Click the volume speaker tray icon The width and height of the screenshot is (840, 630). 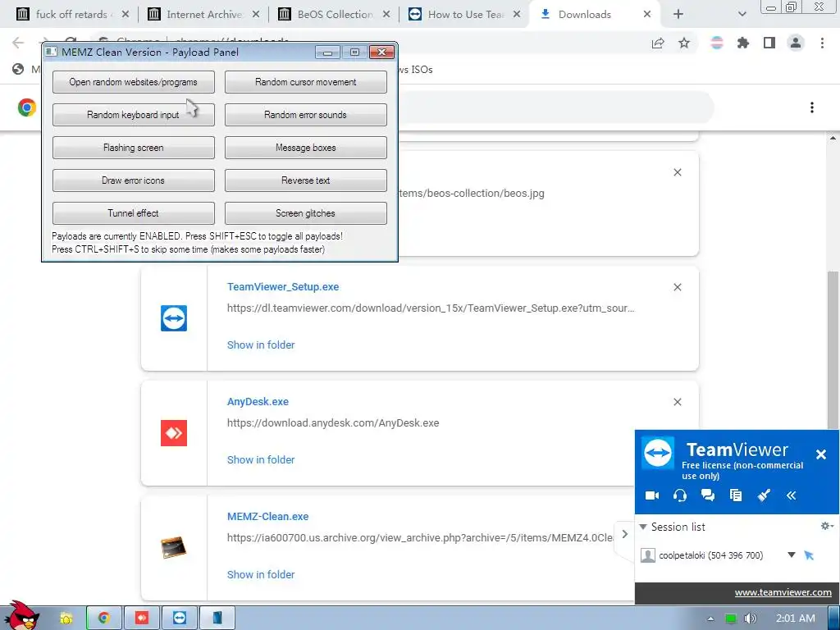point(750,619)
